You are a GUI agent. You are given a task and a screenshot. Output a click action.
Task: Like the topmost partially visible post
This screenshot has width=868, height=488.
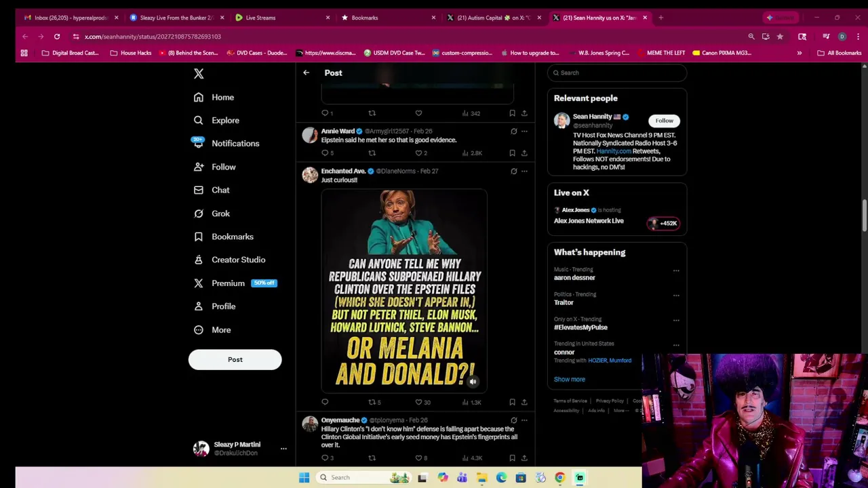(x=418, y=113)
